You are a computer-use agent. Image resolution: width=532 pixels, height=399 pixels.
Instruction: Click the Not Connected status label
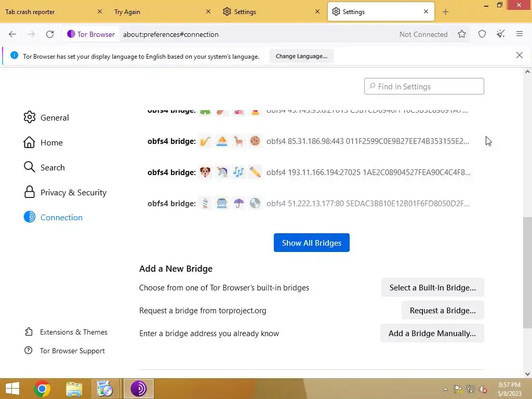(423, 34)
